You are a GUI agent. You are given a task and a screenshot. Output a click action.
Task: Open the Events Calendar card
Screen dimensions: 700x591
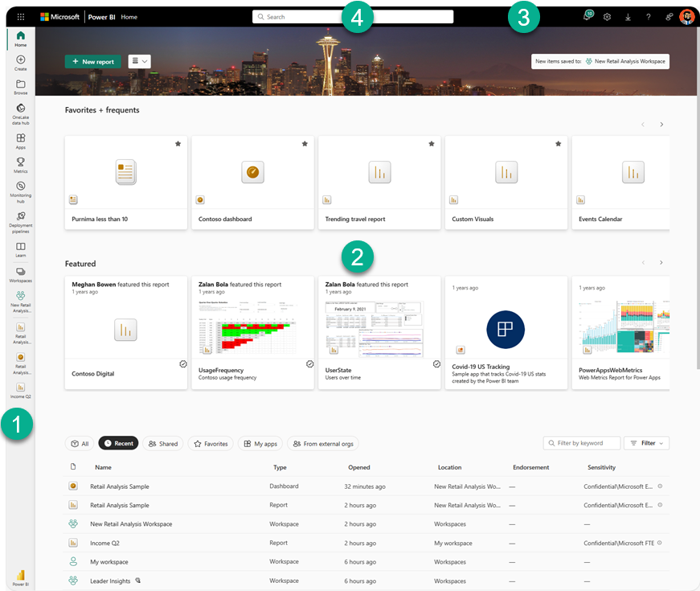tap(620, 183)
